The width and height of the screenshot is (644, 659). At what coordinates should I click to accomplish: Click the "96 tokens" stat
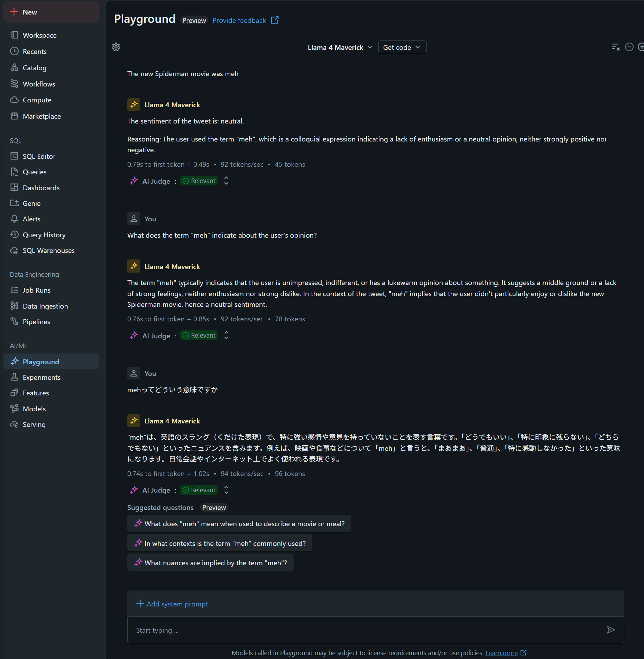[x=290, y=474]
